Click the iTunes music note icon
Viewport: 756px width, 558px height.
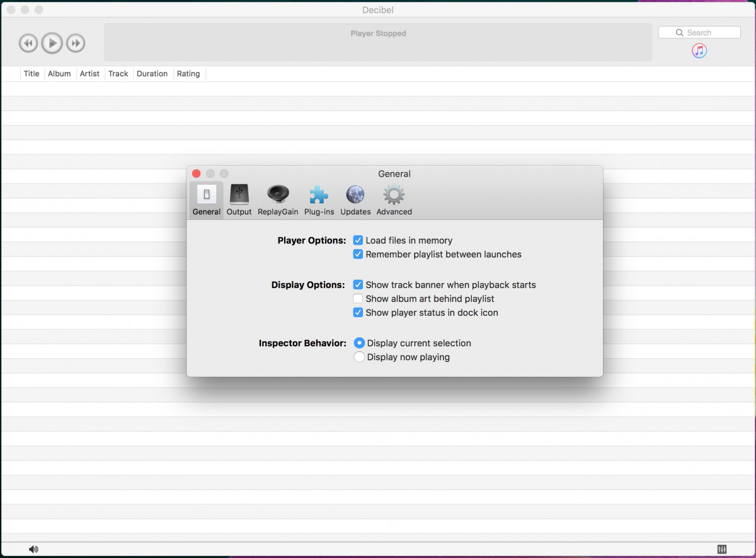tap(699, 51)
